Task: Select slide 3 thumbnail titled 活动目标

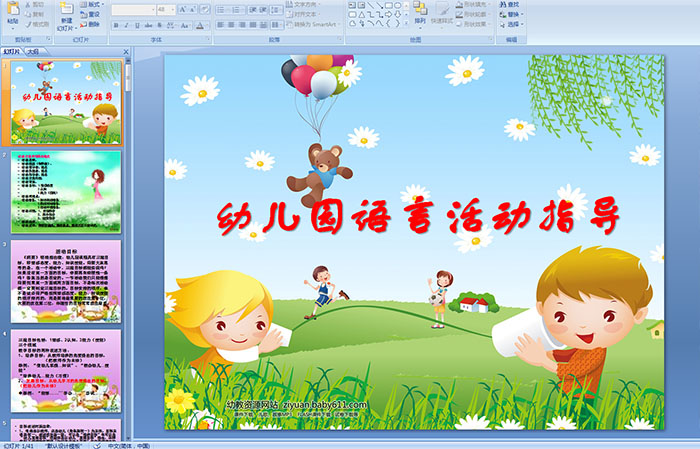Action: [66, 281]
